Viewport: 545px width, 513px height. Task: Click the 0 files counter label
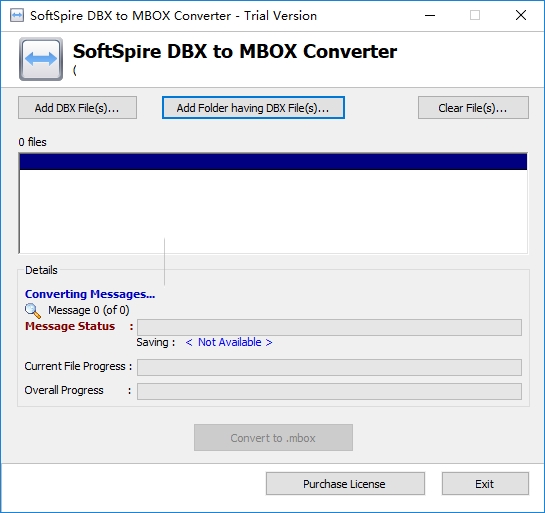coord(32,142)
